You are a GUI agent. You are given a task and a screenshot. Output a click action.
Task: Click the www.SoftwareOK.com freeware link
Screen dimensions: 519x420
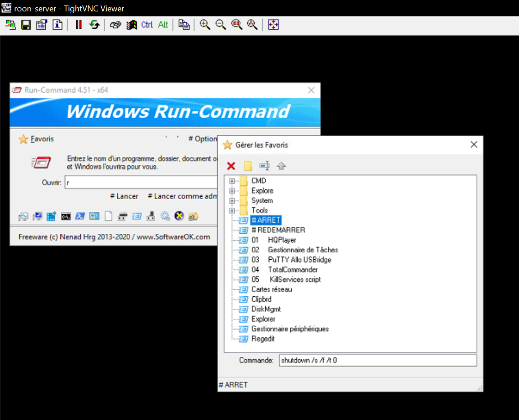173,237
